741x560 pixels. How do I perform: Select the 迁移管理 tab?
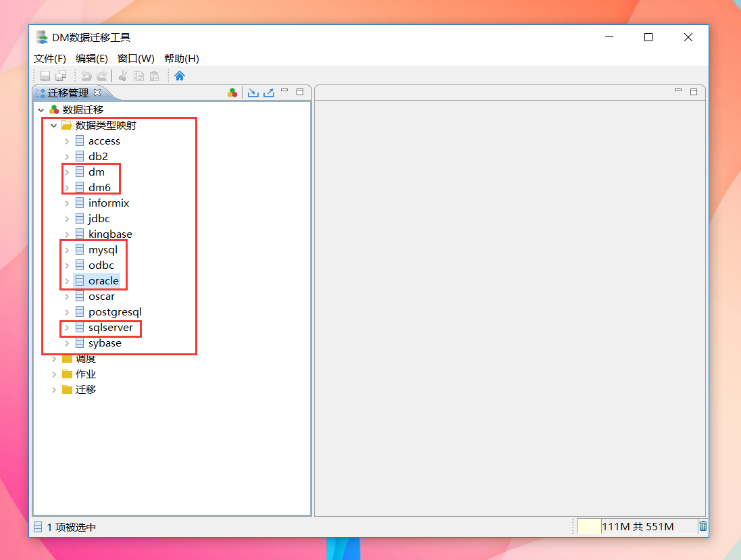(x=68, y=93)
